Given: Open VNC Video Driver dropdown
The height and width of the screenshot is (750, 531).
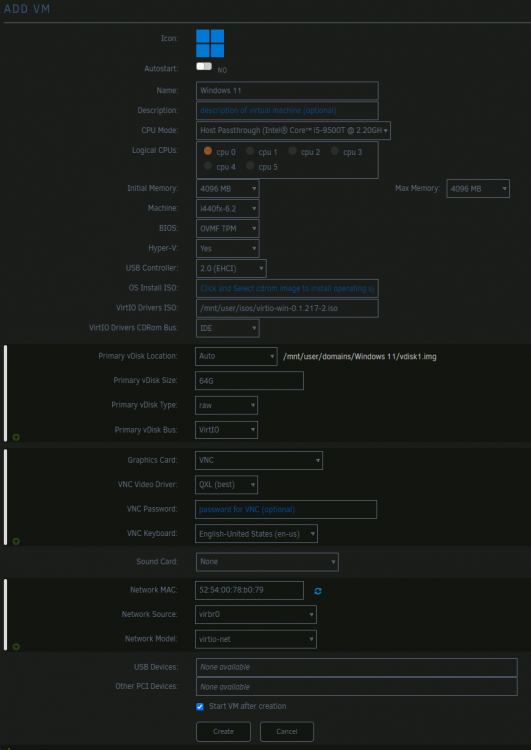Looking at the screenshot, I should pyautogui.click(x=226, y=485).
